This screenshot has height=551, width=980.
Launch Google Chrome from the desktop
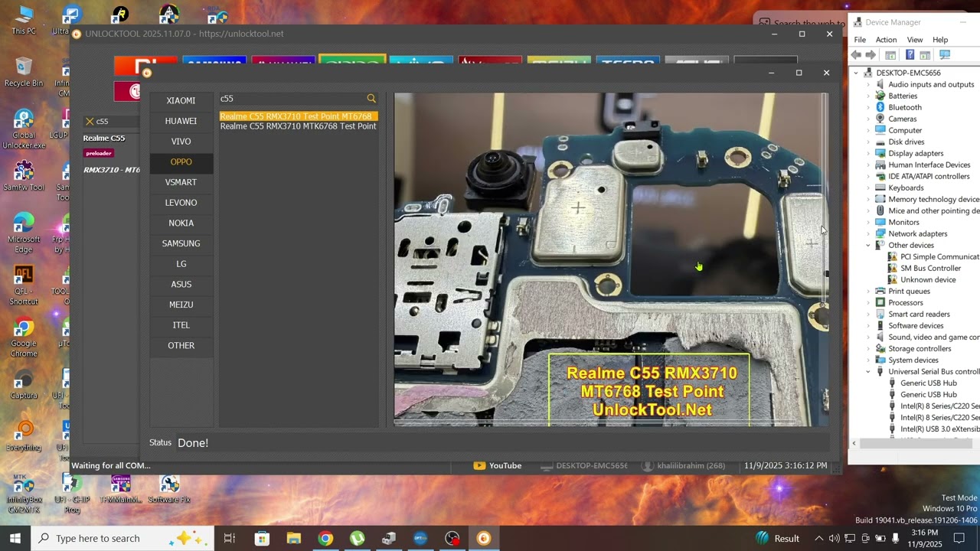coord(24,337)
